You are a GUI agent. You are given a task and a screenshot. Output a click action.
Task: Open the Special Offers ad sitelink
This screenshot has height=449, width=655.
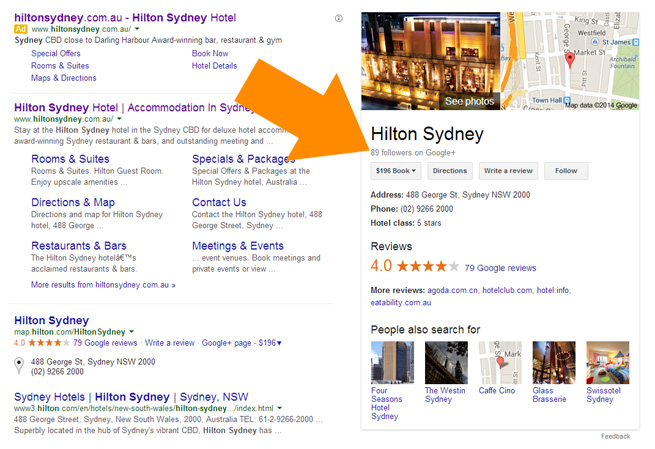(56, 53)
